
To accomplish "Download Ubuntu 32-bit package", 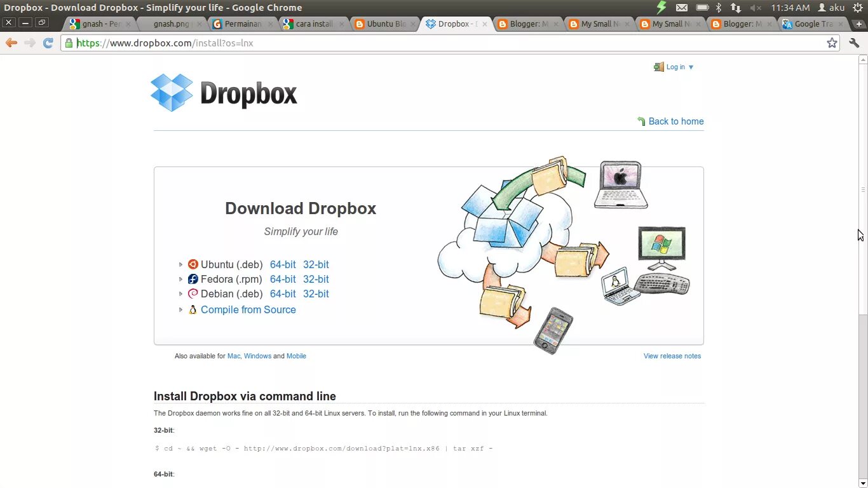I will (x=316, y=264).
